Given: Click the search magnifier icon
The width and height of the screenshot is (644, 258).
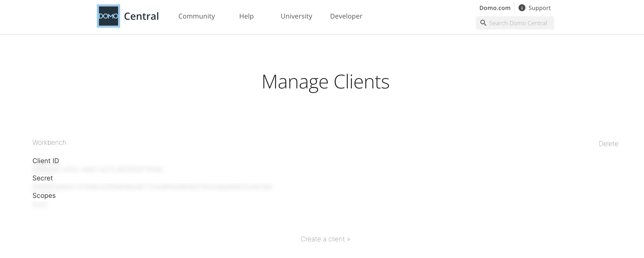Looking at the screenshot, I should [x=484, y=22].
